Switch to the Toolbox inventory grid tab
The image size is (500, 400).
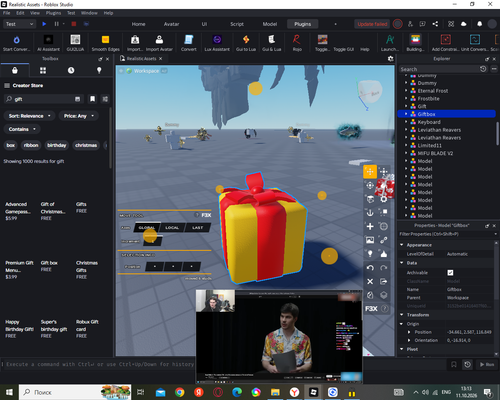(43, 70)
